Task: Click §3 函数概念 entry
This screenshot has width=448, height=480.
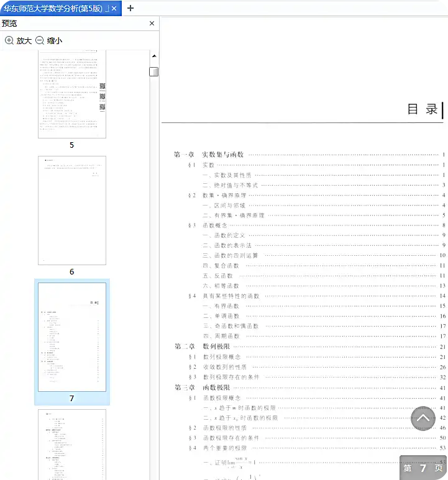Action: tap(317, 225)
